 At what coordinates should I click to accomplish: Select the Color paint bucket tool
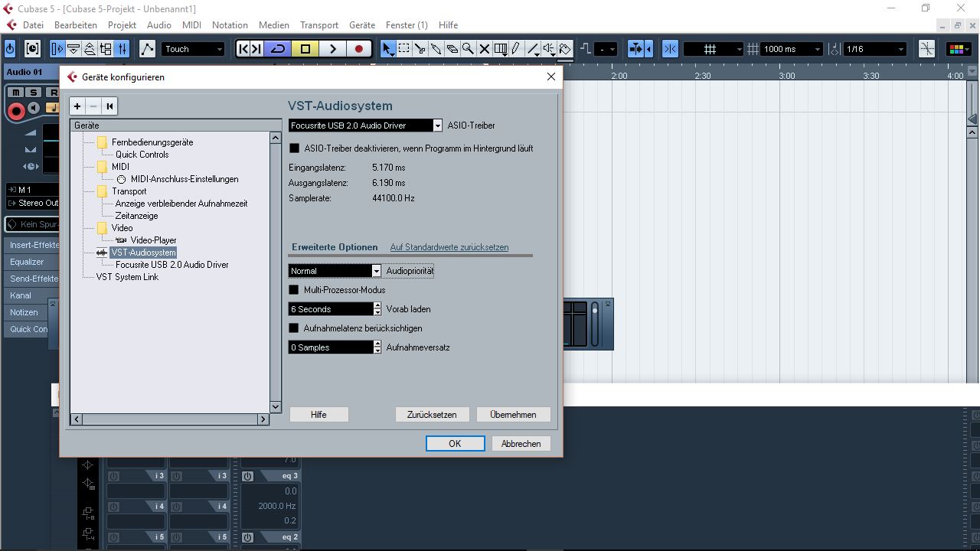click(x=565, y=49)
